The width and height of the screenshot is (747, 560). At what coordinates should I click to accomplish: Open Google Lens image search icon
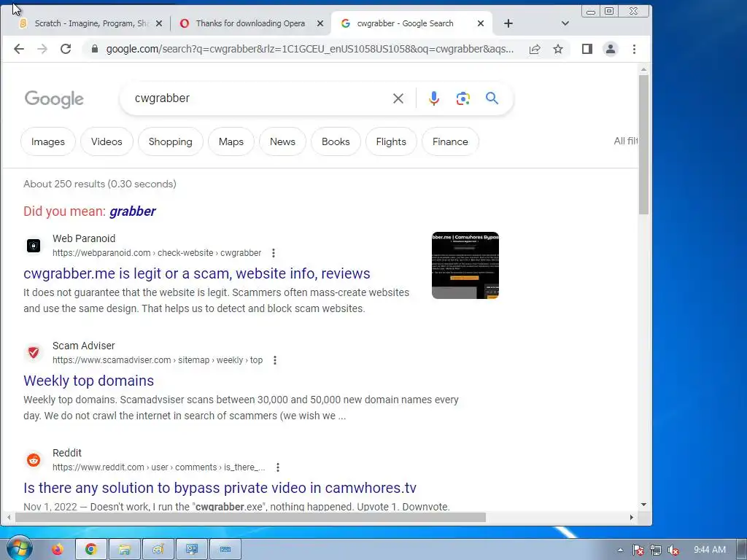coord(462,98)
